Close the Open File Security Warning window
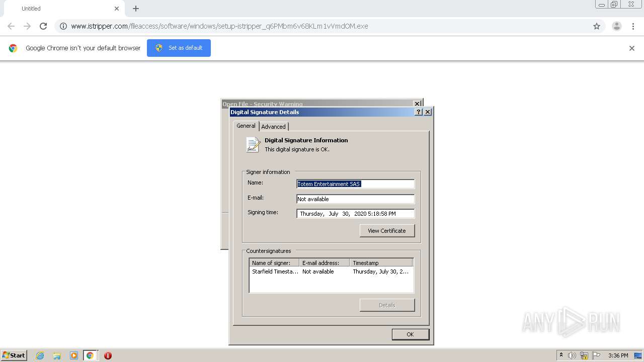 pyautogui.click(x=417, y=104)
